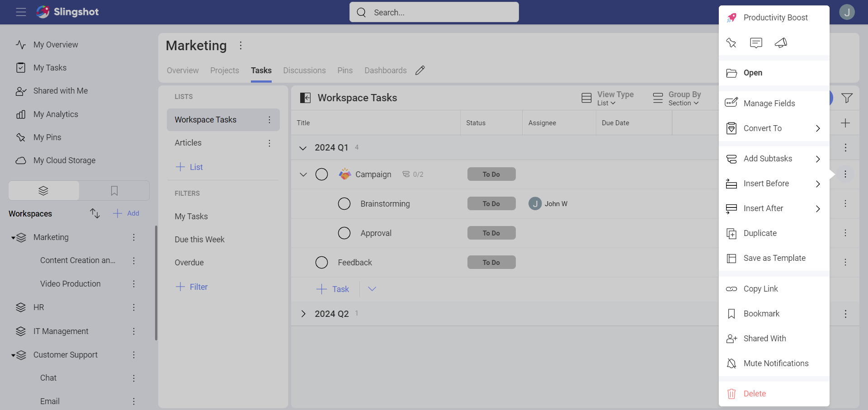This screenshot has width=868, height=410.
Task: Mark the Approval task complete
Action: point(344,233)
